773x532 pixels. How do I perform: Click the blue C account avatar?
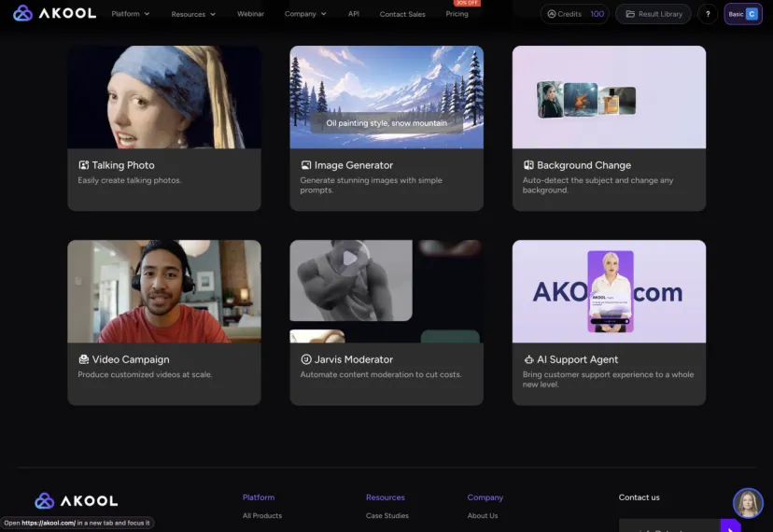752,14
